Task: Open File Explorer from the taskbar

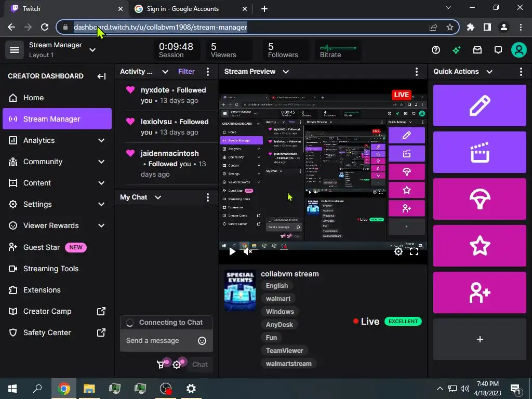Action: tap(89, 389)
